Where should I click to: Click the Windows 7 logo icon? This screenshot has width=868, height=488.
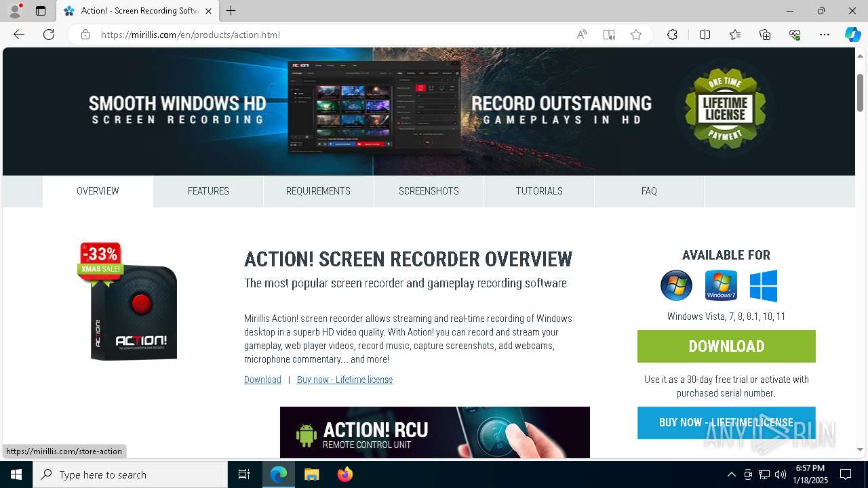coord(721,285)
